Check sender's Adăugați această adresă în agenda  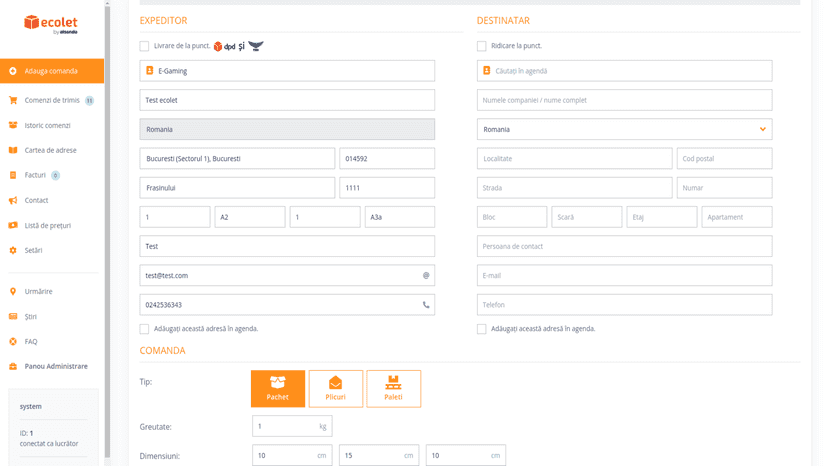pyautogui.click(x=144, y=329)
